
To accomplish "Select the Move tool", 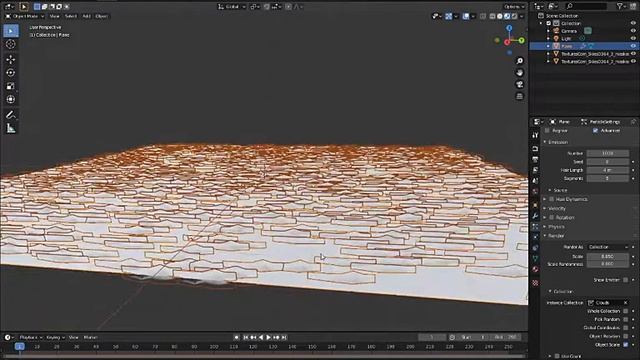I will [11, 60].
